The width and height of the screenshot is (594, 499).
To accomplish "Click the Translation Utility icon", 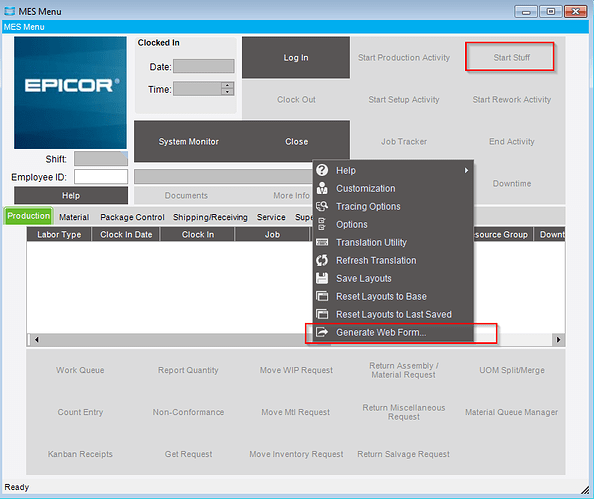I will coord(322,242).
